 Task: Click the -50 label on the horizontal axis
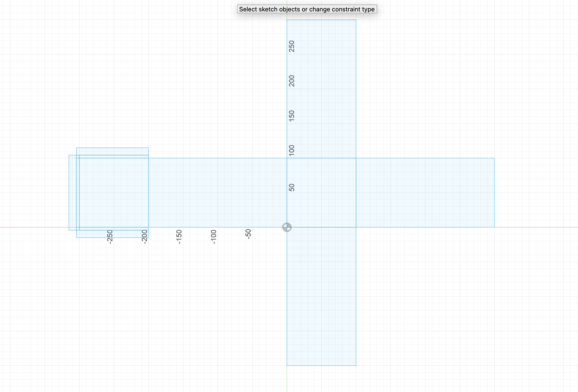pyautogui.click(x=248, y=234)
